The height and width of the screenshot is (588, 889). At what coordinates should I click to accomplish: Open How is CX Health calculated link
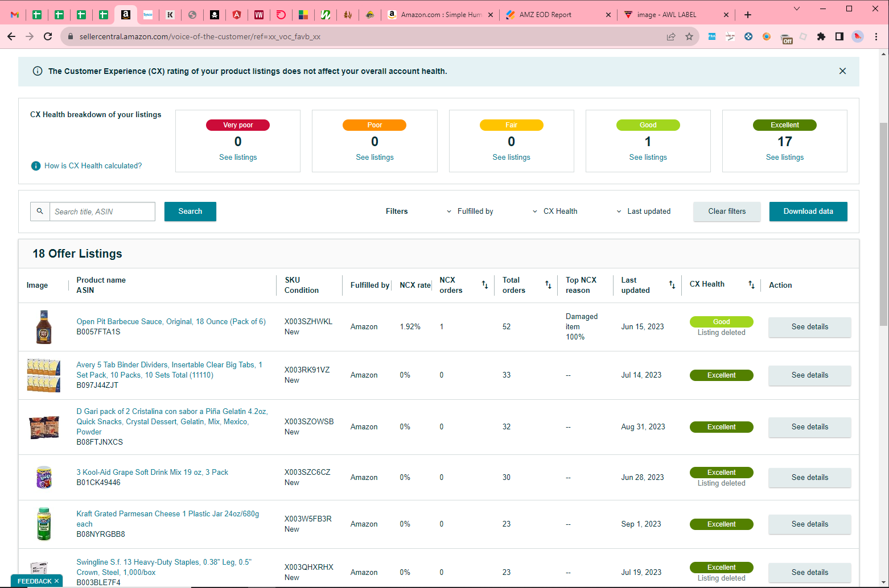[x=93, y=166]
